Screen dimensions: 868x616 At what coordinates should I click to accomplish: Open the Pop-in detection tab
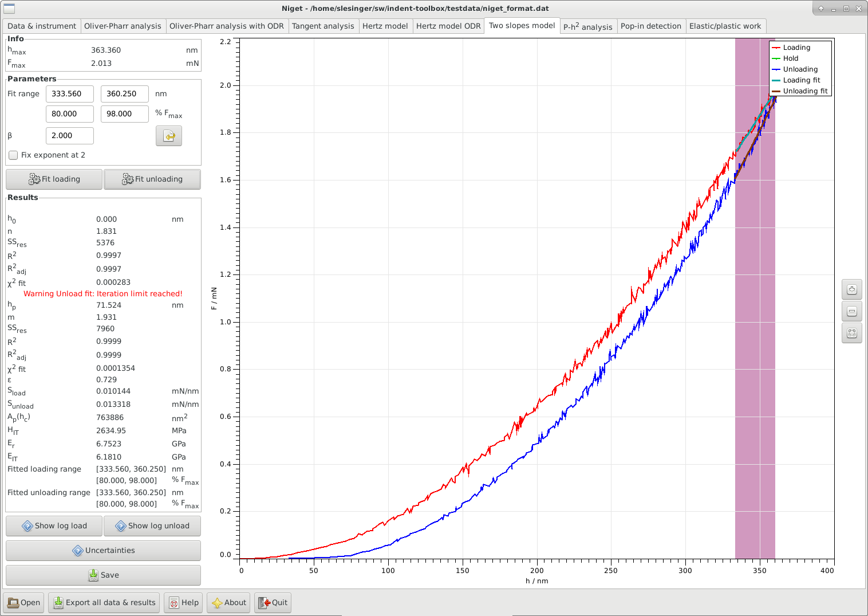(x=651, y=26)
